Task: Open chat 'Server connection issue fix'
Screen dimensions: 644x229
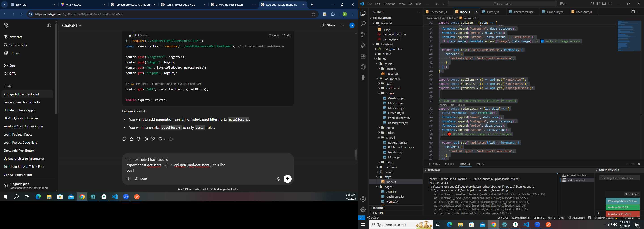Action: click(27, 102)
